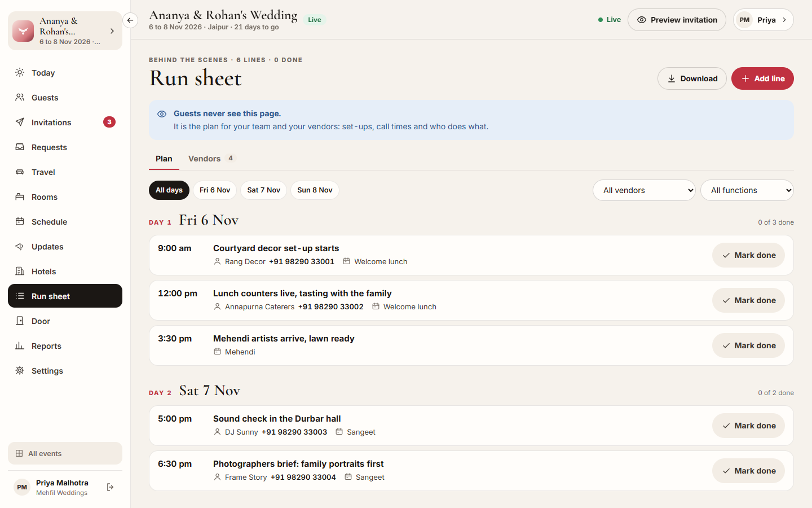Screen dimensions: 812x508
Task: Preview the invitation
Action: coord(677,20)
